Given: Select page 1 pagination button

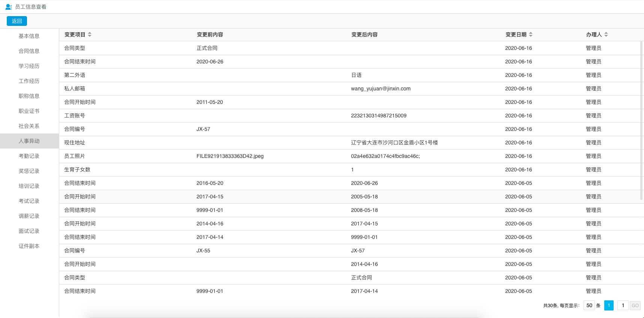Looking at the screenshot, I should tap(609, 305).
